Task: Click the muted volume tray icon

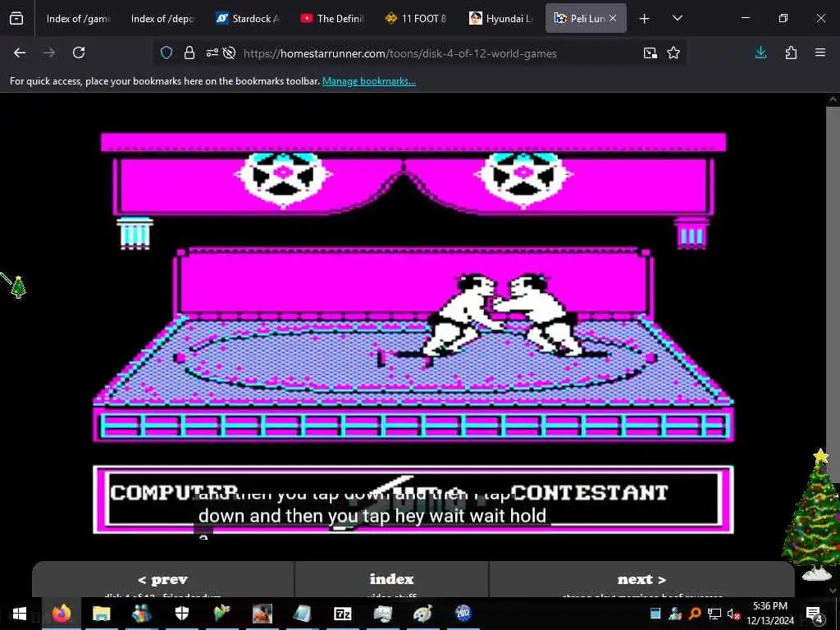Action: point(734,614)
